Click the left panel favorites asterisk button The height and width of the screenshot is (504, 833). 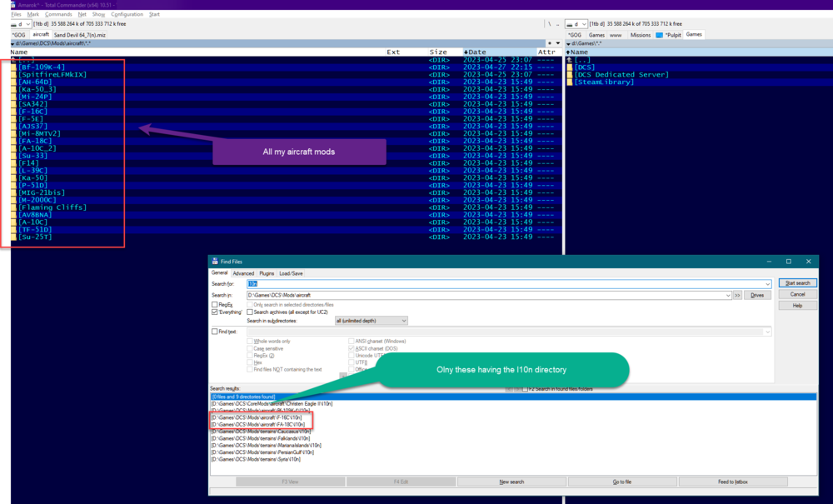pos(550,43)
